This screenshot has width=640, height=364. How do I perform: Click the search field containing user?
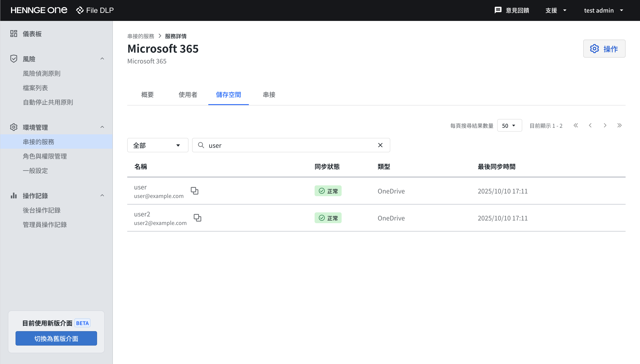291,145
